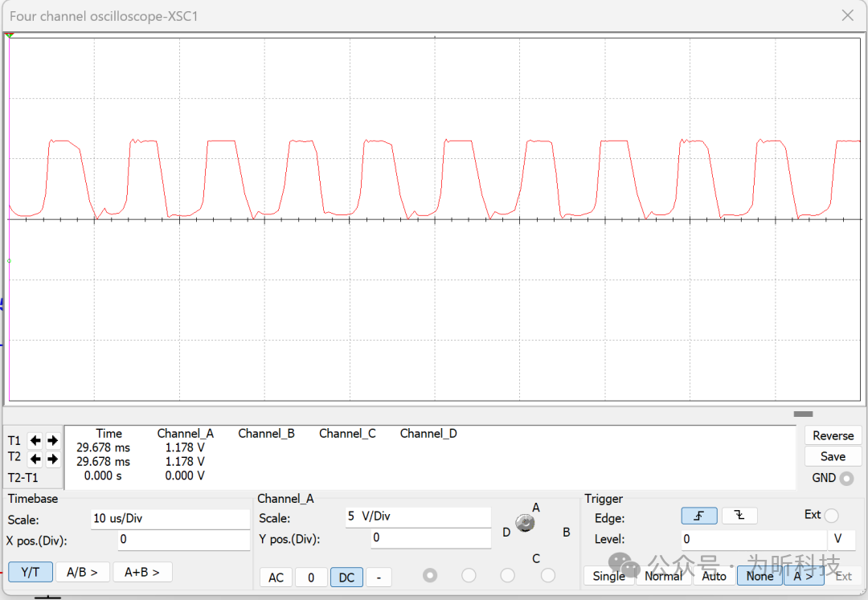Edit Channel A Scale 5 V/Div field
Viewport: 868px width, 600px height.
pyautogui.click(x=418, y=516)
